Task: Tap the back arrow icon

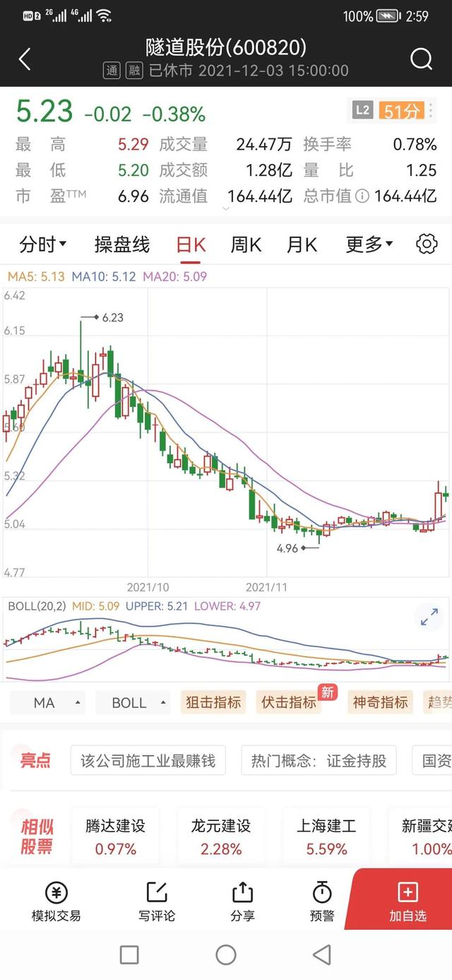Action: [25, 59]
